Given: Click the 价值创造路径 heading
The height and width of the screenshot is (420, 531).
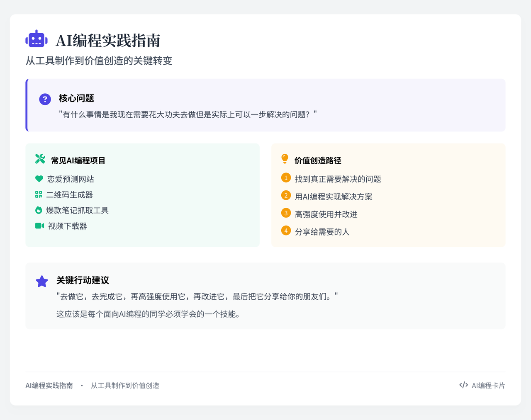Looking at the screenshot, I should (318, 160).
